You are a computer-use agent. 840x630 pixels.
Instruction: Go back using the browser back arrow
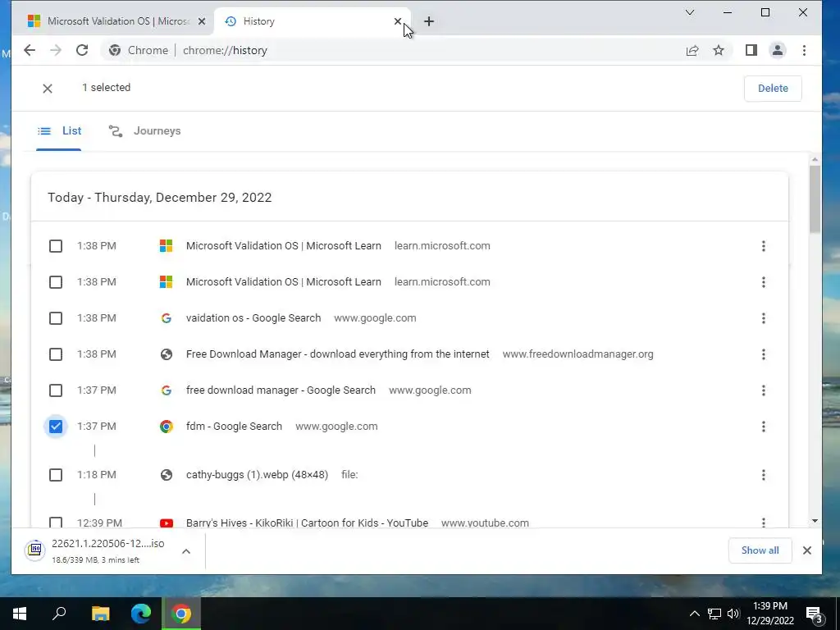(x=30, y=50)
